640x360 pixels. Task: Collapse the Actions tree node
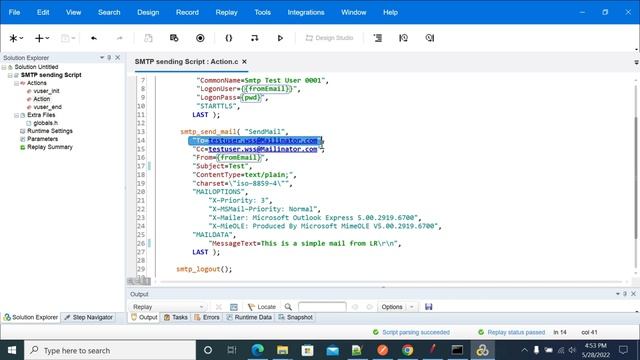[16, 83]
